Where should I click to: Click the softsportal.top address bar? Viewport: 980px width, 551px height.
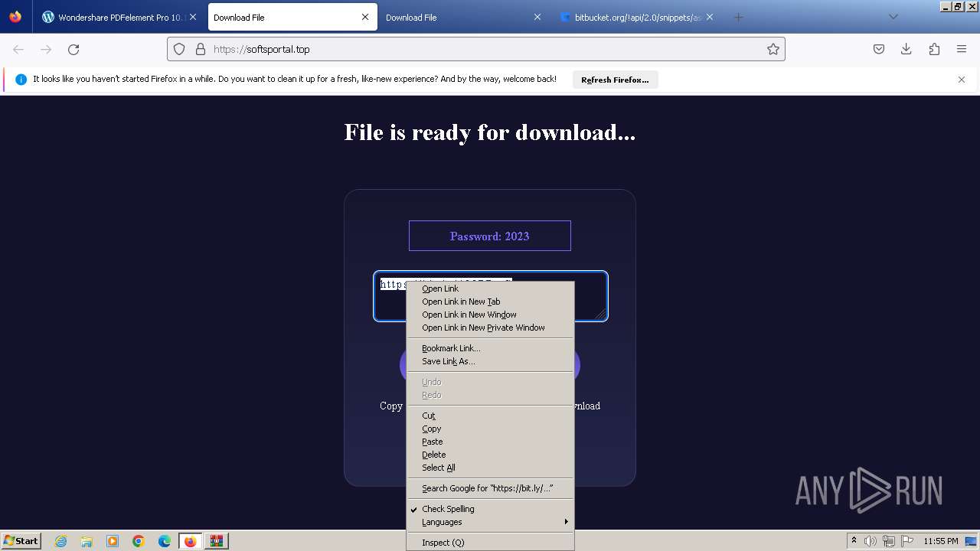(476, 49)
